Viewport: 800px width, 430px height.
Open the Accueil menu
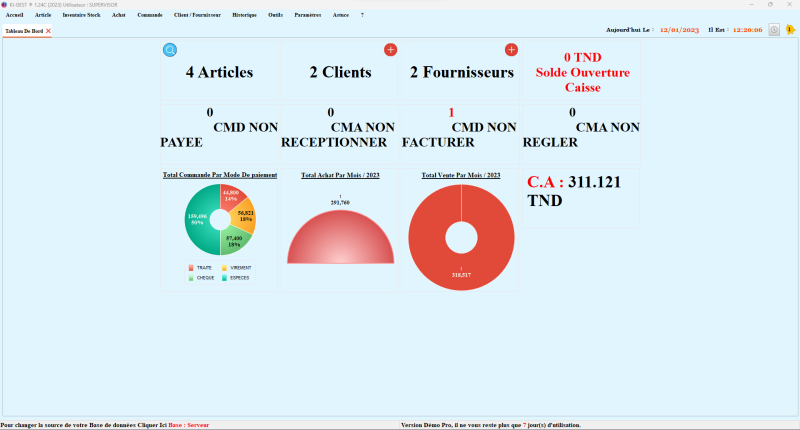tap(14, 15)
